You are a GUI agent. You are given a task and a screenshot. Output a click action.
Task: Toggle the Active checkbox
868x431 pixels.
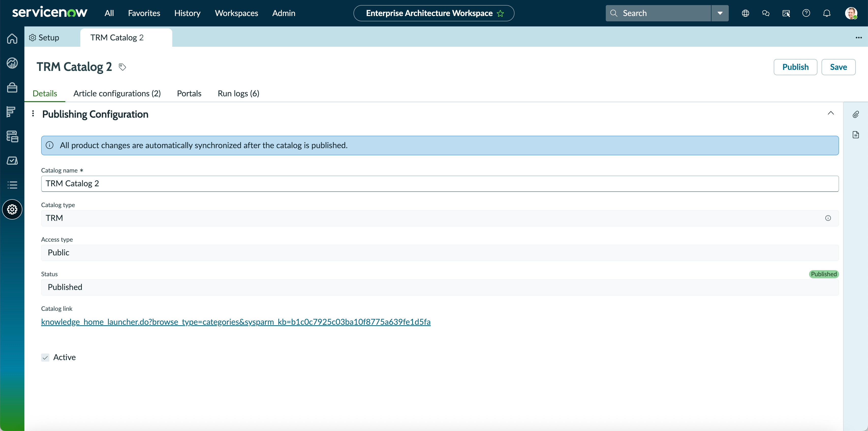pyautogui.click(x=45, y=357)
